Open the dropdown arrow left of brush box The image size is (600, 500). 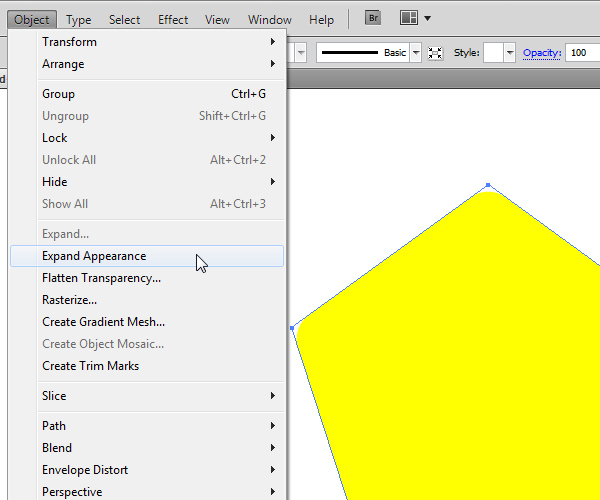301,53
